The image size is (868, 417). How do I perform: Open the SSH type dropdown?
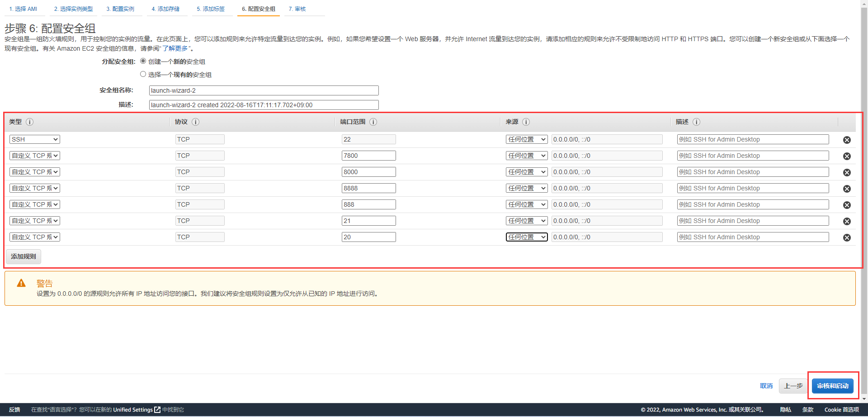pyautogui.click(x=35, y=139)
